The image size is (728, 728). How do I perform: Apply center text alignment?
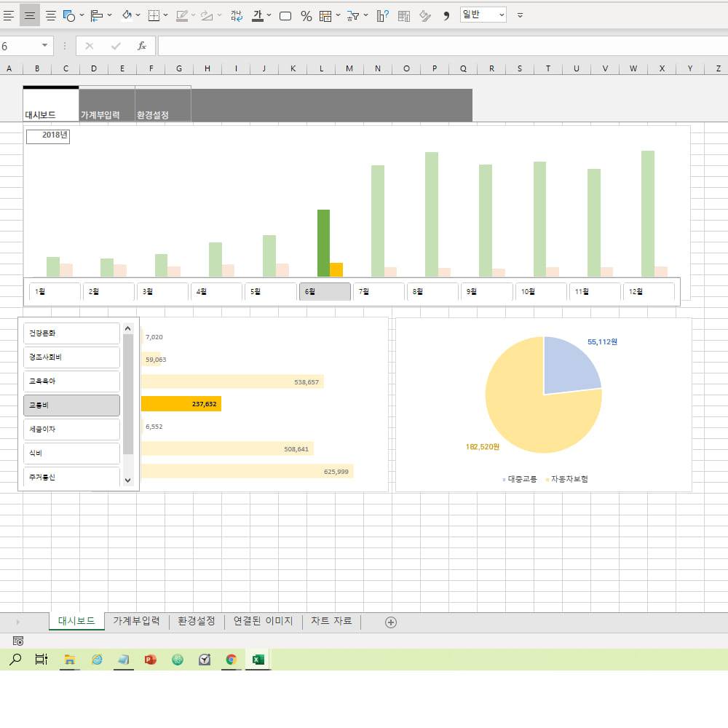[x=30, y=16]
